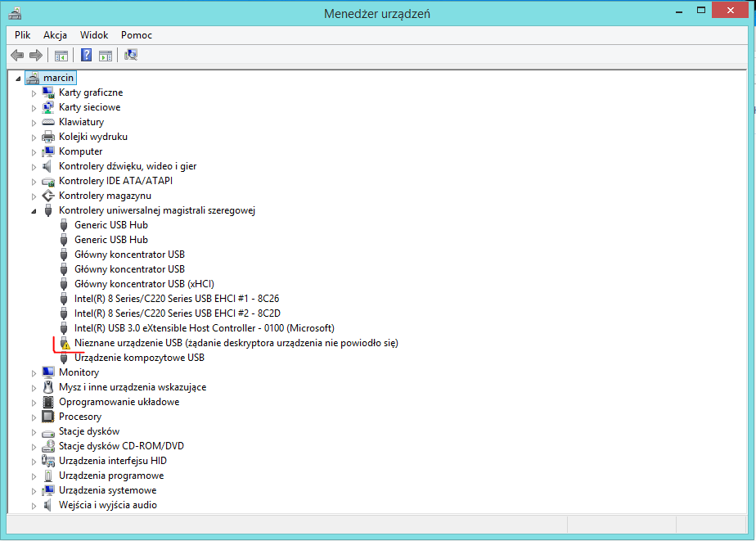Screen dimensions: 756x541
Task: Click the Klawiatury keyboard icon
Action: click(x=48, y=122)
